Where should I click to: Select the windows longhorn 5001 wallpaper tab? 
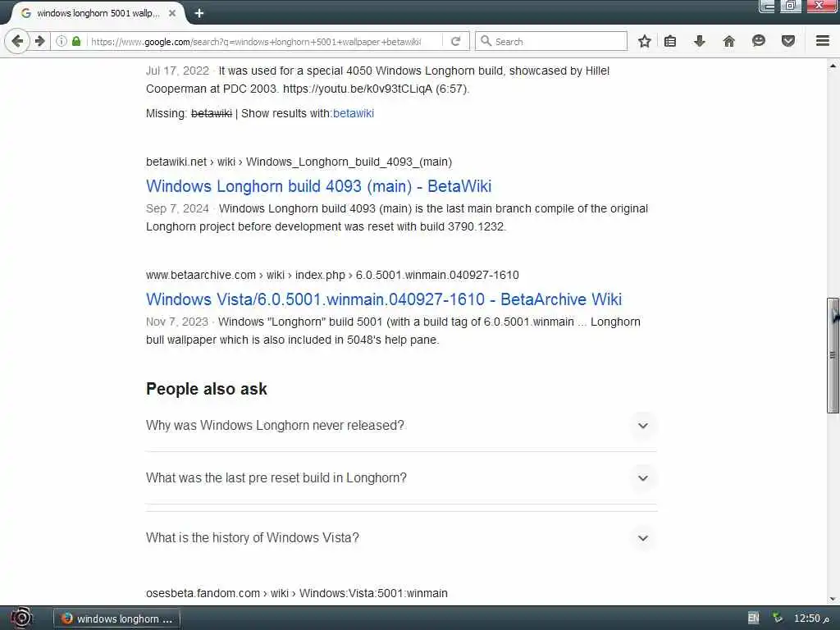[98, 13]
